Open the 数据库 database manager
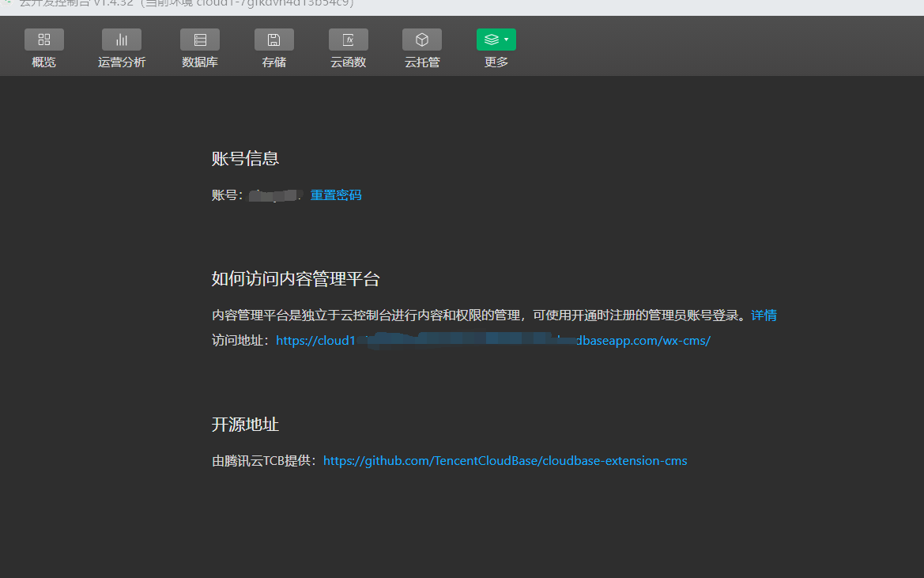This screenshot has width=924, height=578. coord(199,39)
